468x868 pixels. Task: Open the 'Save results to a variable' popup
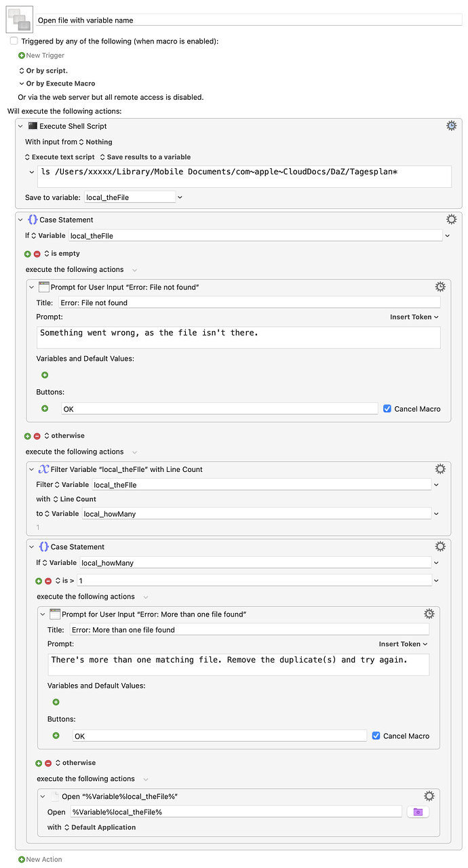145,157
